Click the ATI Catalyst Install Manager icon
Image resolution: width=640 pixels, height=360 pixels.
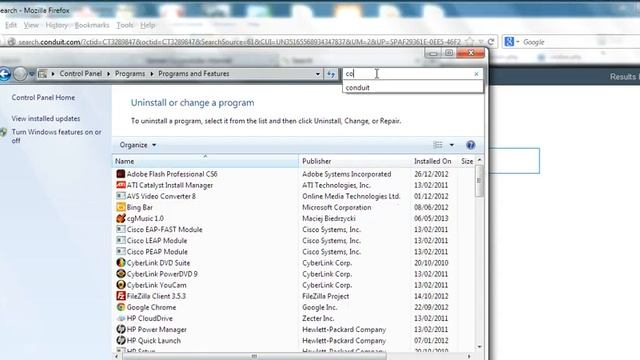120,185
